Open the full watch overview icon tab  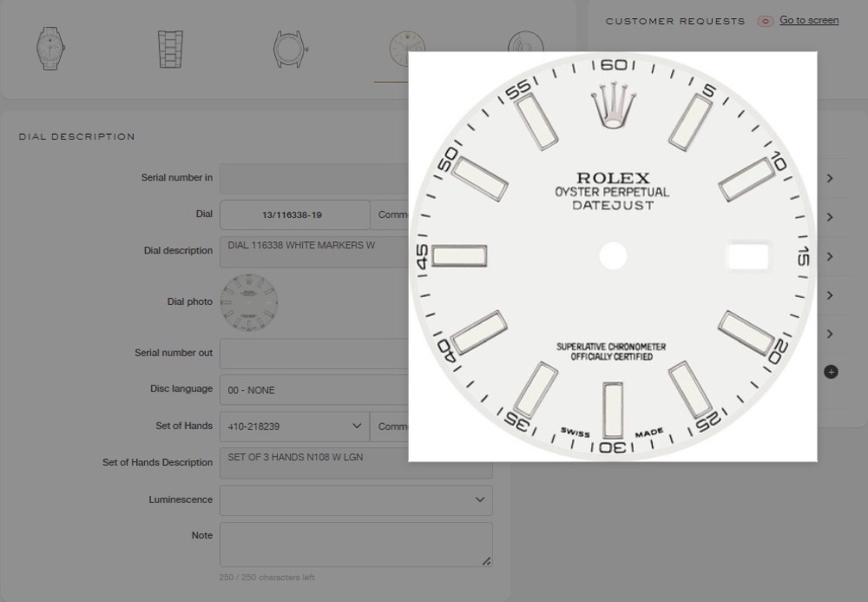click(49, 49)
